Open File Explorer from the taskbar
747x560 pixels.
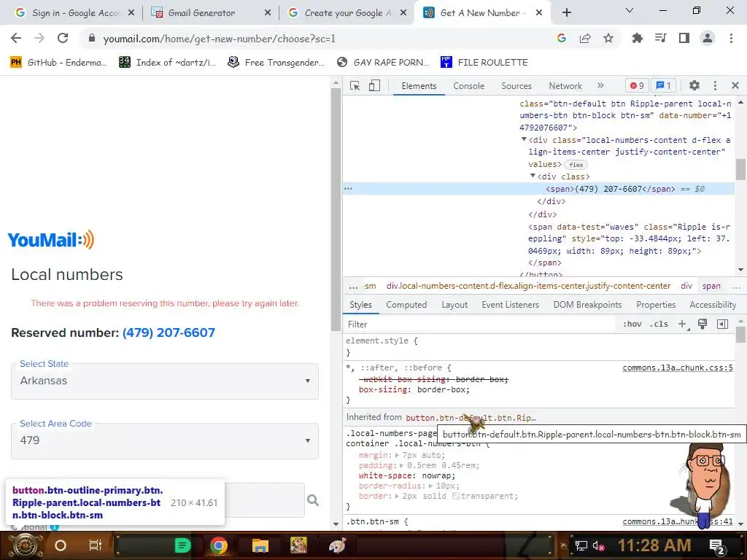tap(260, 545)
